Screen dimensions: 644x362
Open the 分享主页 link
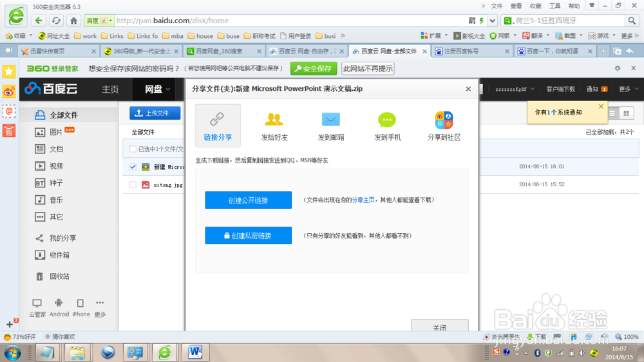tap(363, 200)
